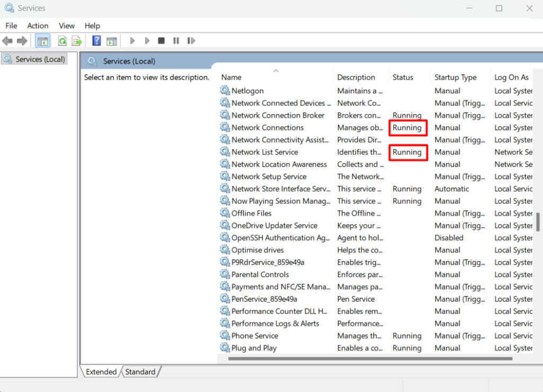This screenshot has width=543, height=392.
Task: Start the selected service with the play icon
Action: tap(132, 40)
